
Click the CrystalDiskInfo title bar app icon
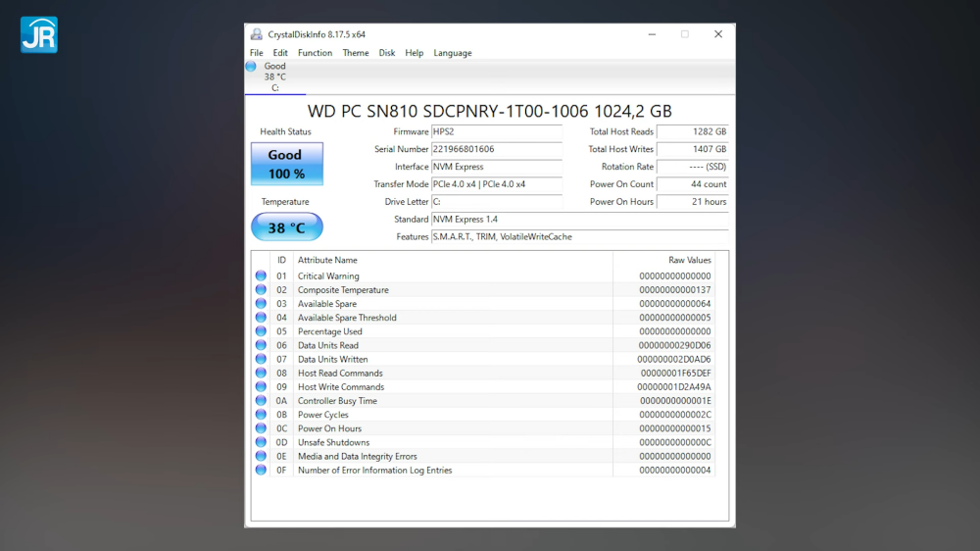click(x=257, y=34)
